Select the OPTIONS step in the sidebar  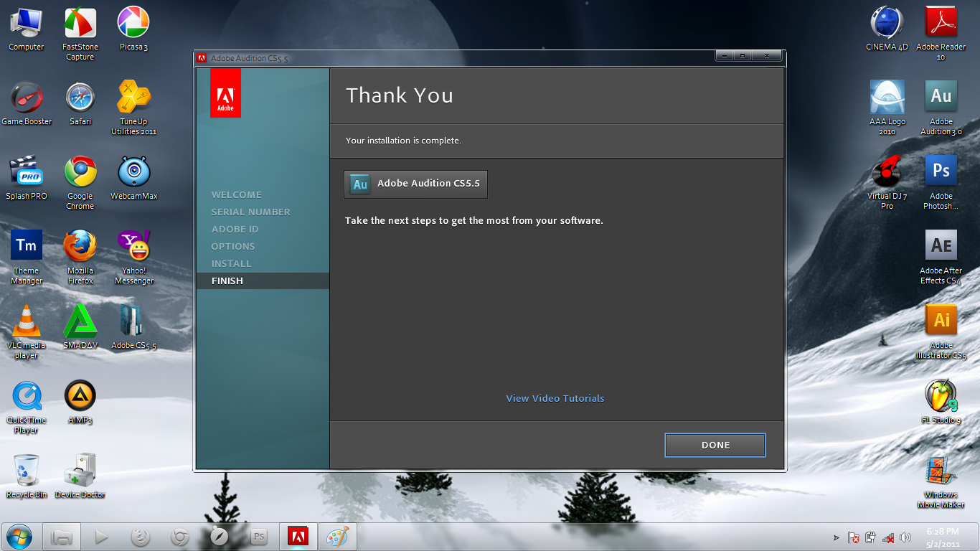point(233,246)
